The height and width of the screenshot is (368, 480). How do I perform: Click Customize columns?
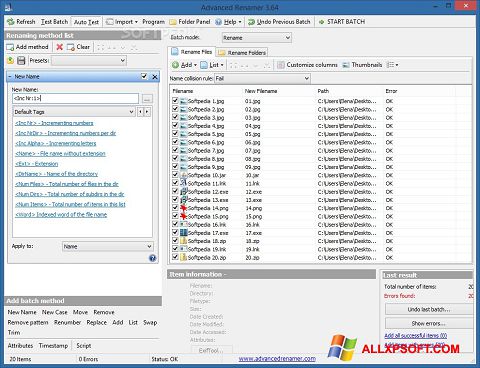[307, 65]
